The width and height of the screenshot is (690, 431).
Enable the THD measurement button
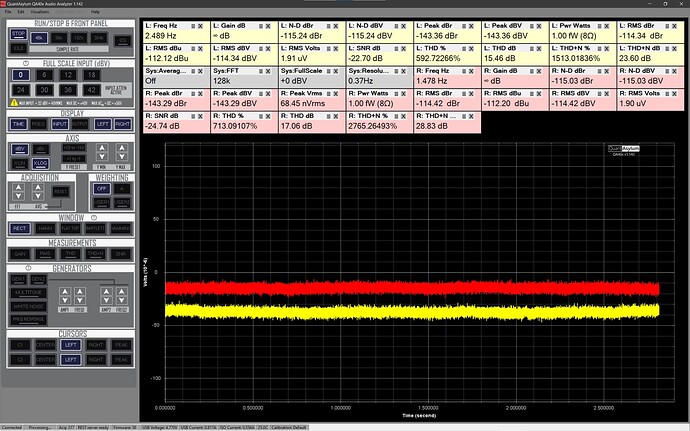(x=70, y=254)
